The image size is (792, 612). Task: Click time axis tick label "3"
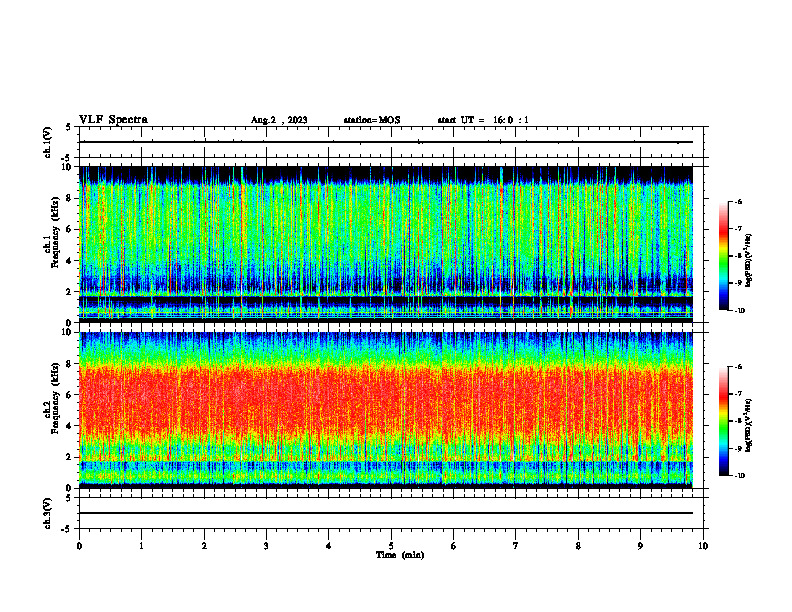pyautogui.click(x=266, y=546)
